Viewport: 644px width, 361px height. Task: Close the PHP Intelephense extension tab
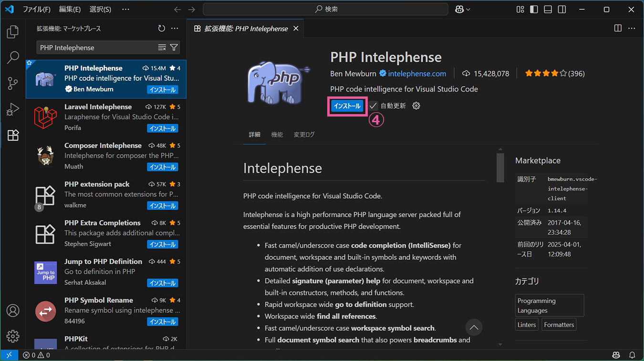tap(296, 29)
